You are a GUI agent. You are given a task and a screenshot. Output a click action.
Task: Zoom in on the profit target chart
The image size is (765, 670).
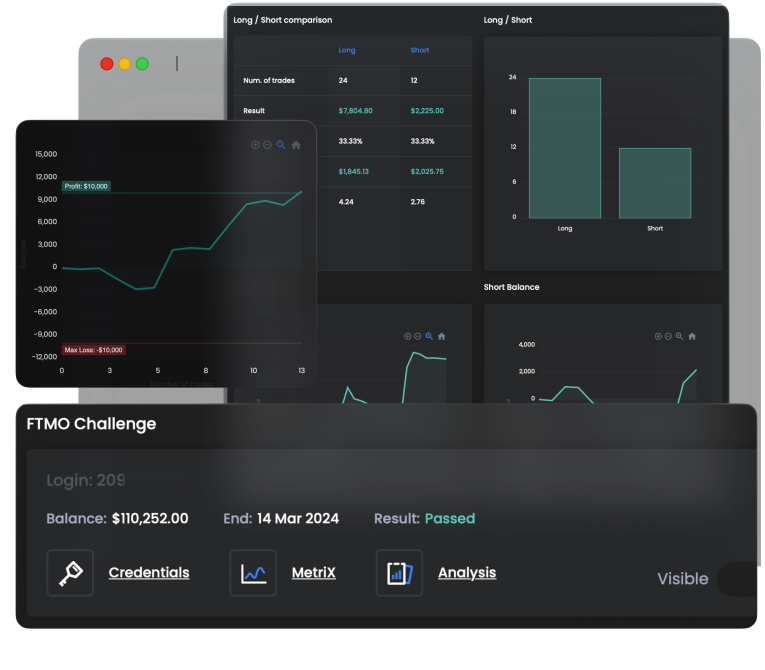point(255,145)
